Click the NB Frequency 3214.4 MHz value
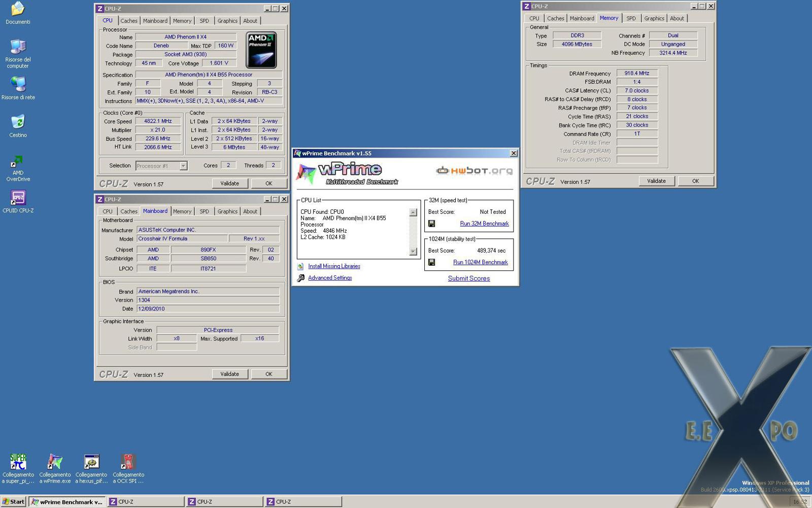 (673, 53)
